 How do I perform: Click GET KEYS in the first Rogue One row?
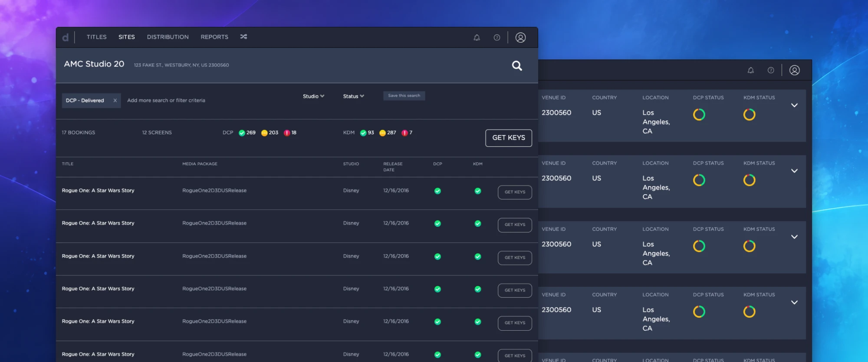click(515, 192)
